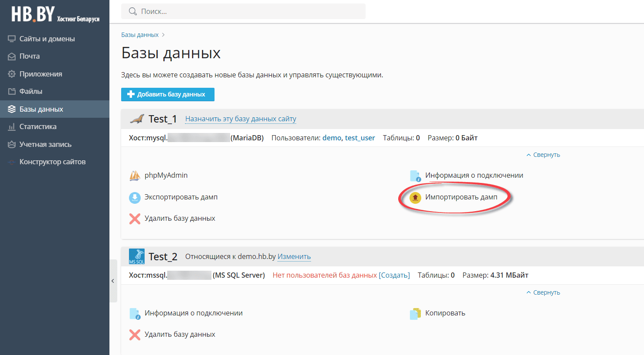The height and width of the screenshot is (355, 644).
Task: Click the import dump upload icon
Action: [x=415, y=198]
